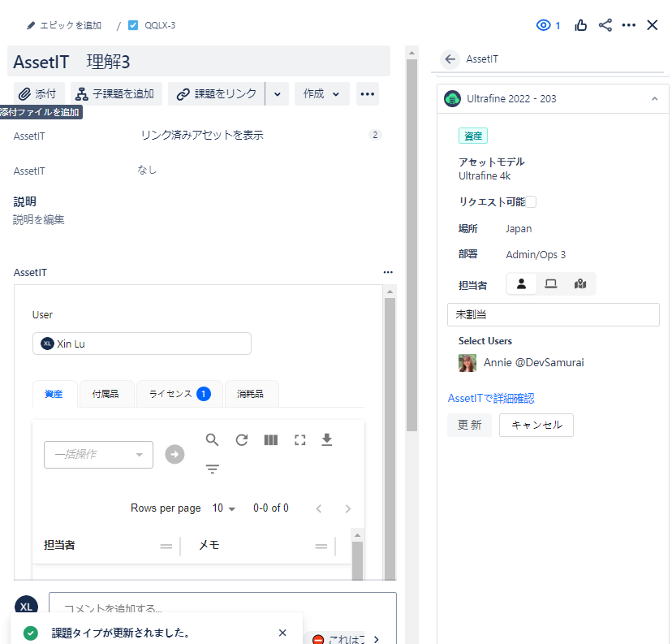Open the 一括操作 dropdown
The height and width of the screenshot is (644, 672).
tap(98, 455)
